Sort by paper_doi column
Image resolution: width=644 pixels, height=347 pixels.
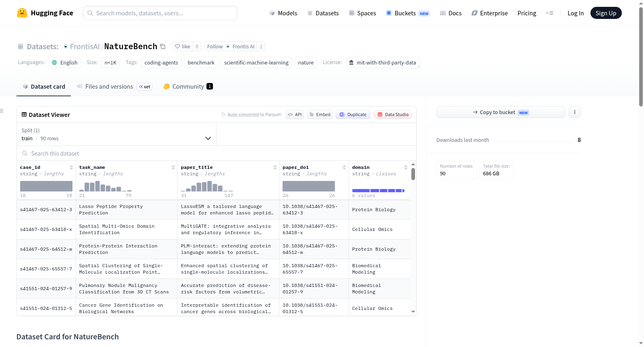(344, 167)
